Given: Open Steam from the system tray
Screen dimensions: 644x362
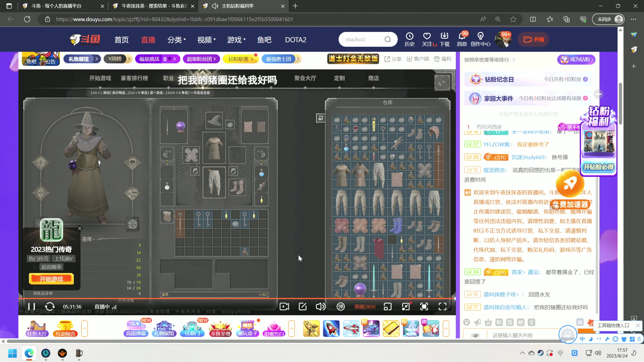Looking at the screenshot, I should click(540, 353).
